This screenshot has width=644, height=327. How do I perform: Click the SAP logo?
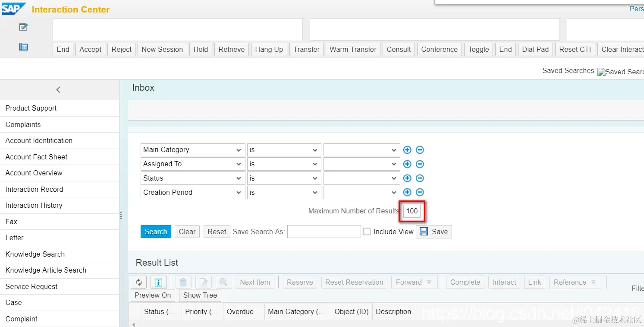(x=14, y=8)
